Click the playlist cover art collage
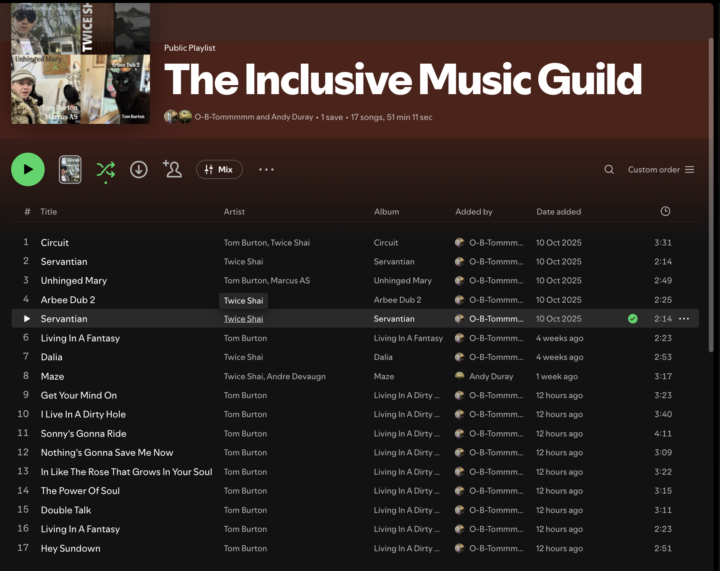 point(80,63)
